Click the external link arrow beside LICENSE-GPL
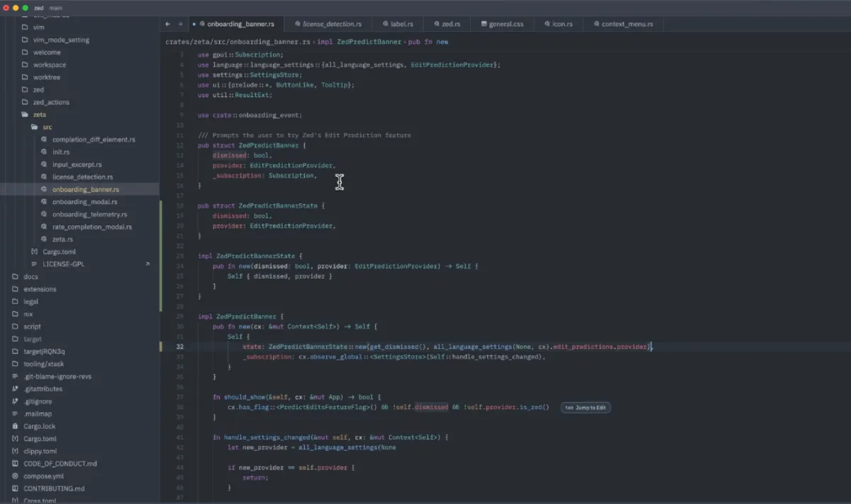The width and height of the screenshot is (851, 504). [148, 264]
